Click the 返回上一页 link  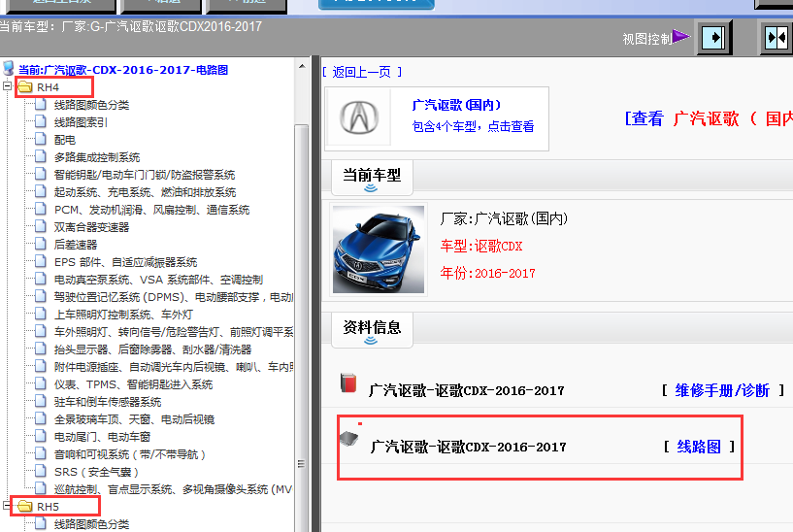click(x=361, y=72)
